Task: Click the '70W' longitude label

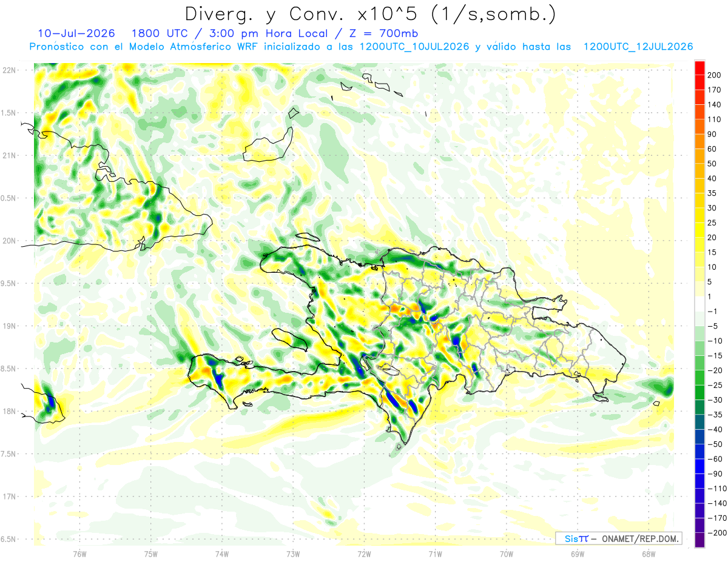Action: pyautogui.click(x=507, y=554)
